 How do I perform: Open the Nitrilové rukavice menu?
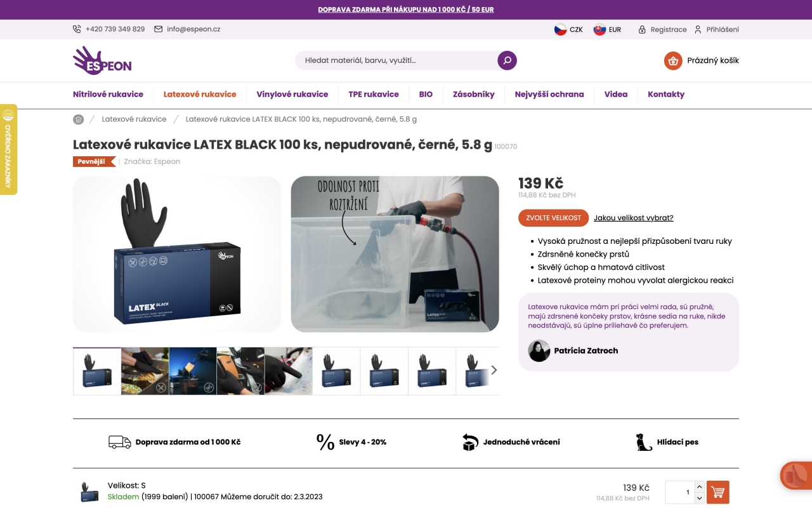[108, 94]
